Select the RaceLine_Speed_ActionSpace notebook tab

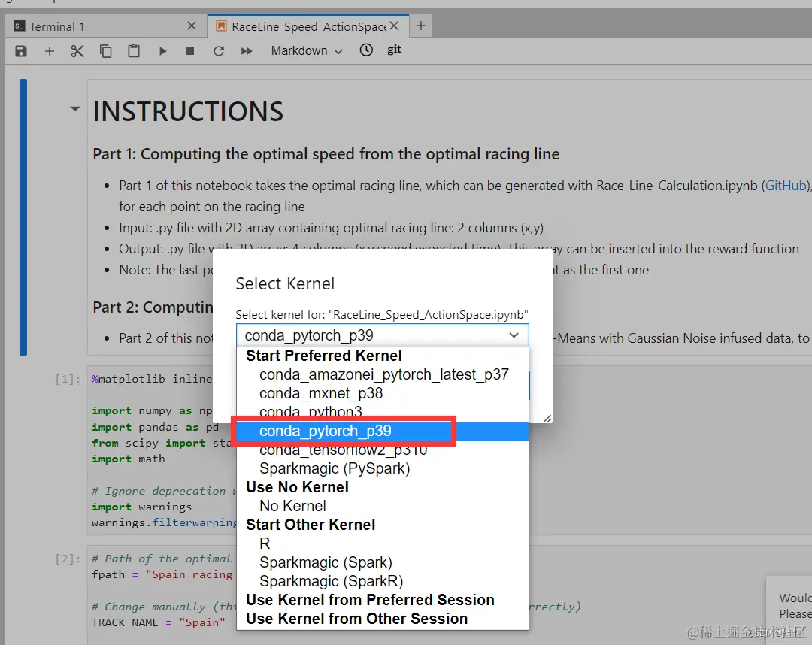tap(309, 26)
